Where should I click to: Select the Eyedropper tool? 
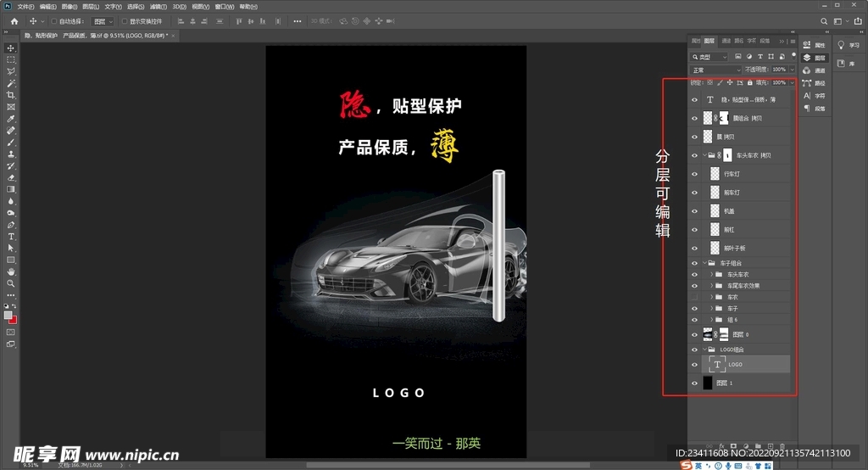10,119
